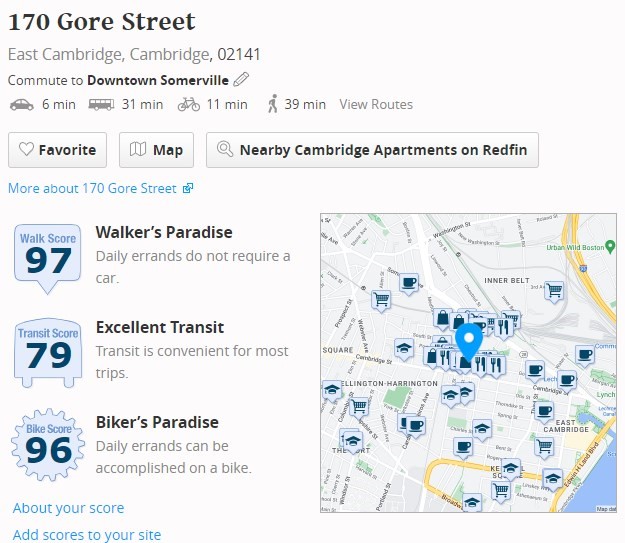Screen dimensions: 625x543
Task: Click Add scores to your site
Action: pos(86,535)
